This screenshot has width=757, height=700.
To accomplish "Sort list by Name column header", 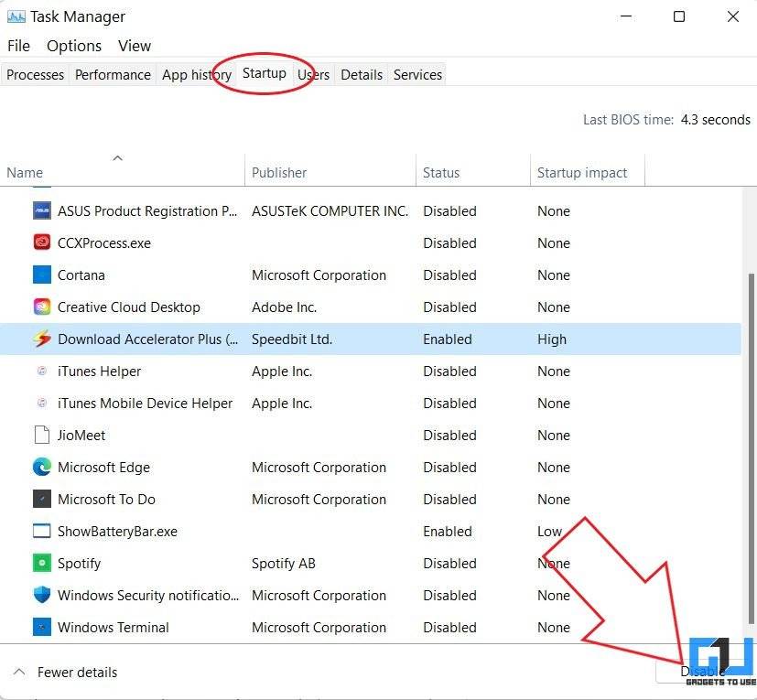I will click(25, 172).
